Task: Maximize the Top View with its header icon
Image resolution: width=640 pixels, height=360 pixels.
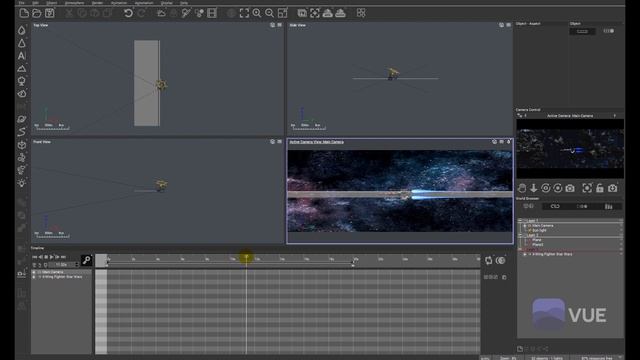Action: pos(272,25)
